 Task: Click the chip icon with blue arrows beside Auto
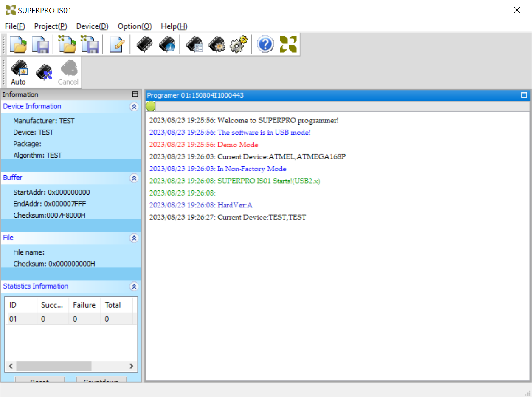44,73
